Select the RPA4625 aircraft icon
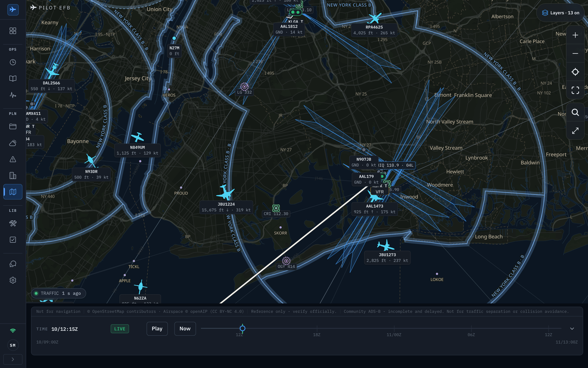This screenshot has height=368, width=588. point(375,18)
